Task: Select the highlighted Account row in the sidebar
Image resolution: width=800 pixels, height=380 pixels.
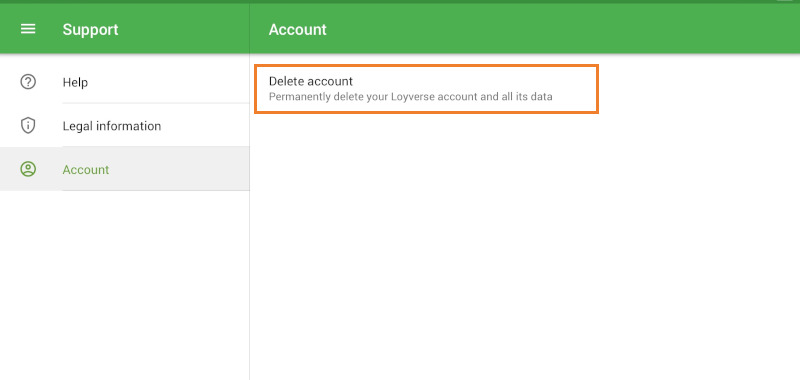Action: pyautogui.click(x=124, y=169)
